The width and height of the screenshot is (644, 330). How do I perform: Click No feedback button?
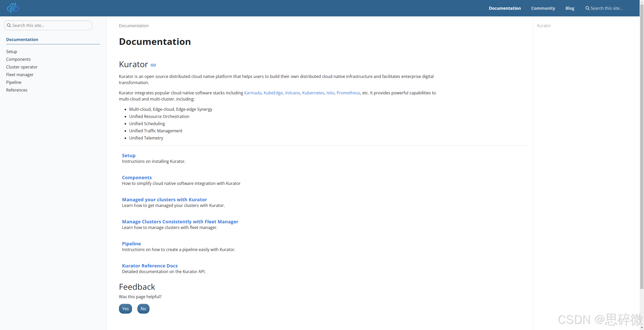143,309
